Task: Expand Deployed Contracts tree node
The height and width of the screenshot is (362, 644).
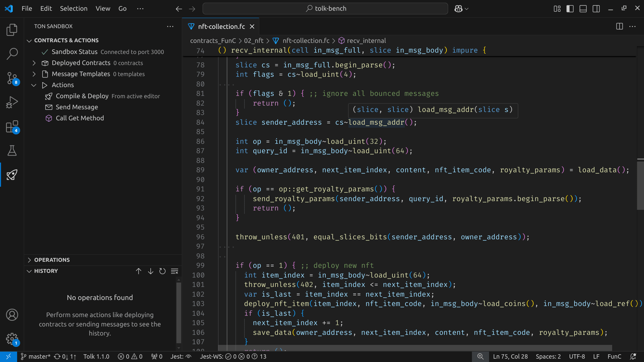Action: click(x=34, y=63)
